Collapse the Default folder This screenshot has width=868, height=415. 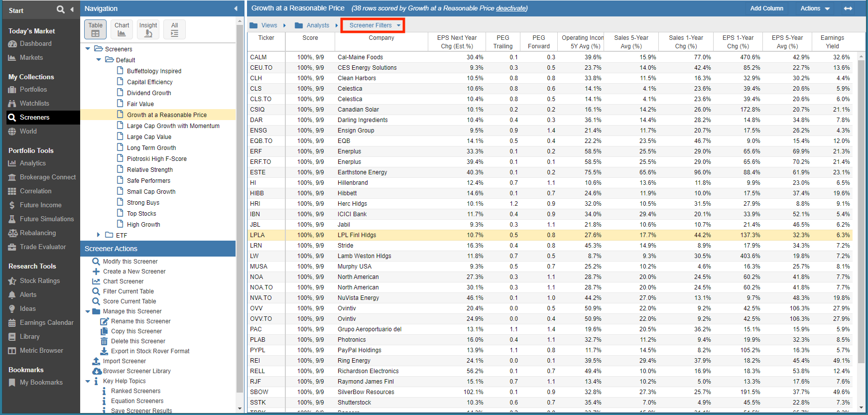point(99,60)
